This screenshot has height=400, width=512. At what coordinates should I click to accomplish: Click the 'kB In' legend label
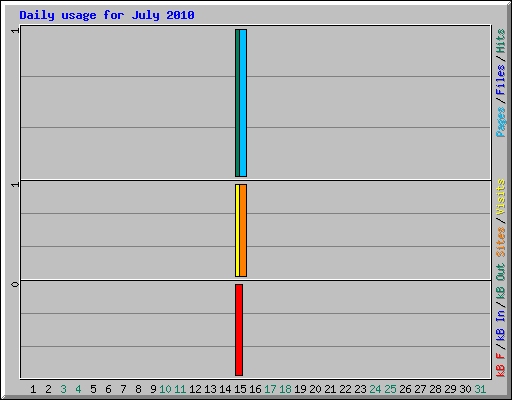pyautogui.click(x=500, y=325)
